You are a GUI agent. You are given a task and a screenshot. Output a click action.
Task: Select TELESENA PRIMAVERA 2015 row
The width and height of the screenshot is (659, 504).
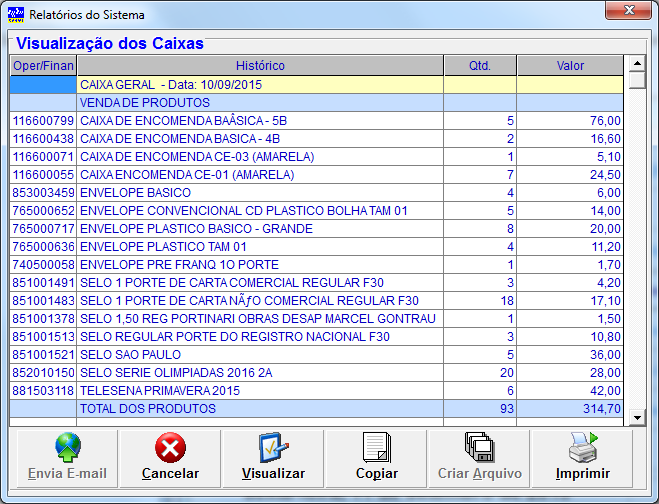317,391
